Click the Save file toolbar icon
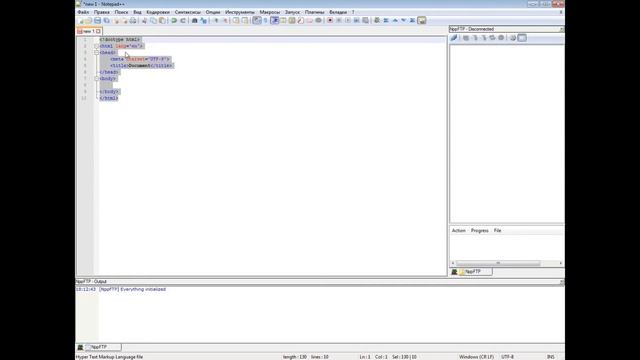 (98, 20)
